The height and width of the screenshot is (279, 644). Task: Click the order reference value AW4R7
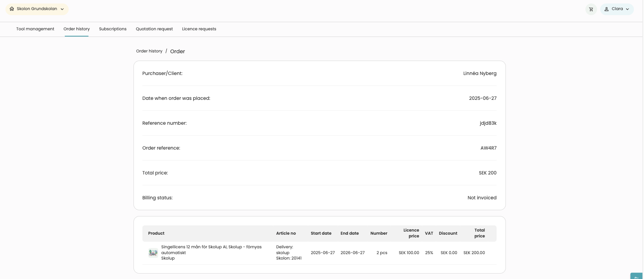[x=488, y=148]
